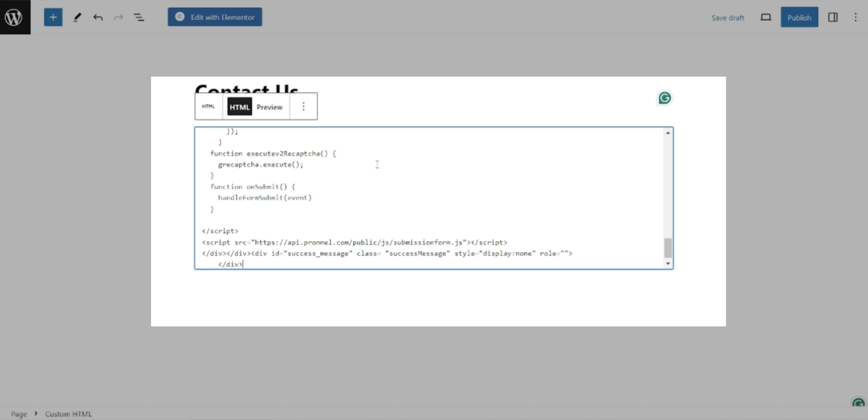Redo the reverted change
This screenshot has height=420, width=868.
(x=118, y=17)
